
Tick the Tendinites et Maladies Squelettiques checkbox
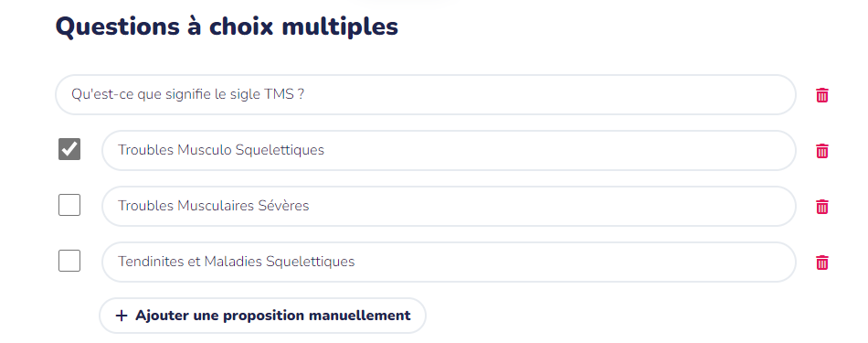pyautogui.click(x=69, y=261)
